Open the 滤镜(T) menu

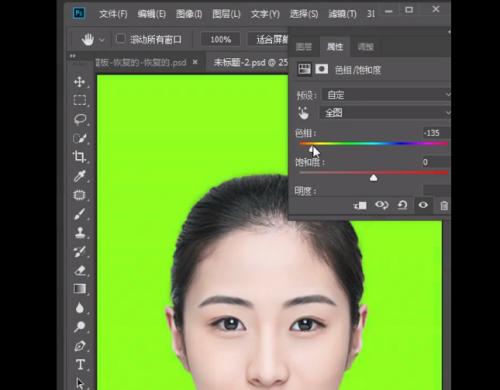342,14
